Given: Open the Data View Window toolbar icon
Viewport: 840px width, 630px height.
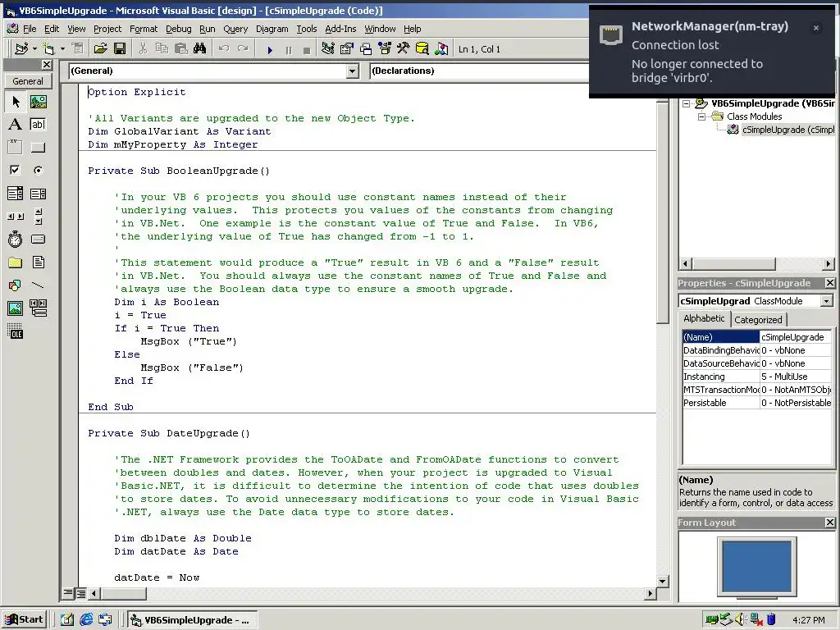Looking at the screenshot, I should click(422, 48).
